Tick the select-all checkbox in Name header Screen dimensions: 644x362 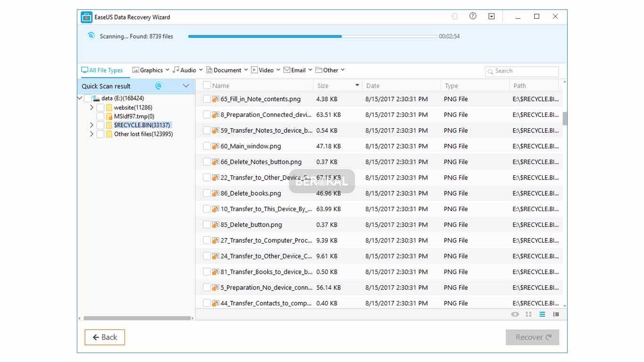[206, 85]
